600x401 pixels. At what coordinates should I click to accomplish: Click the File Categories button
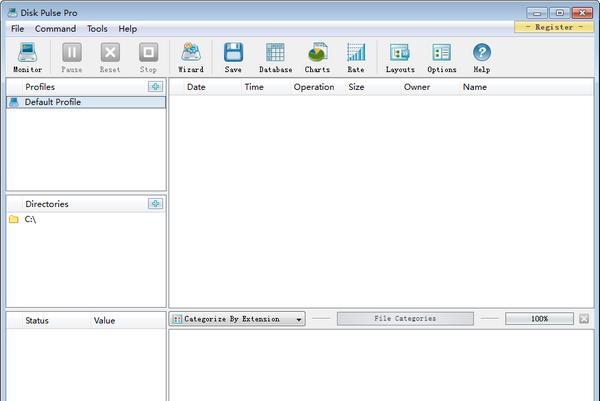(x=405, y=318)
